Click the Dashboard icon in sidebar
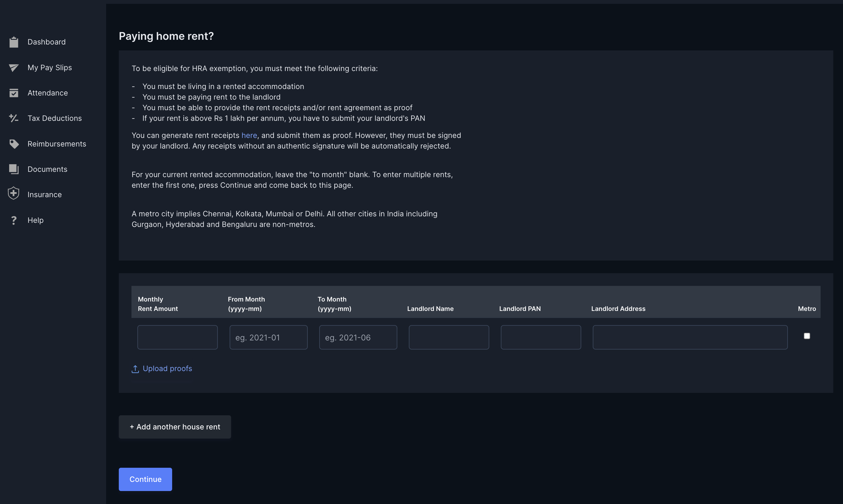The image size is (843, 504). [14, 42]
